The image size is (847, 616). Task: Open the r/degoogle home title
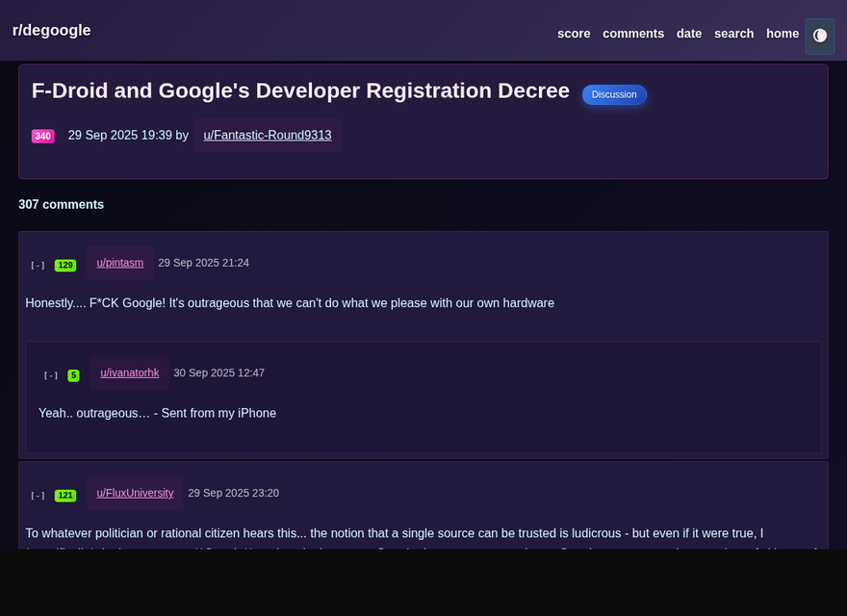pyautogui.click(x=51, y=30)
